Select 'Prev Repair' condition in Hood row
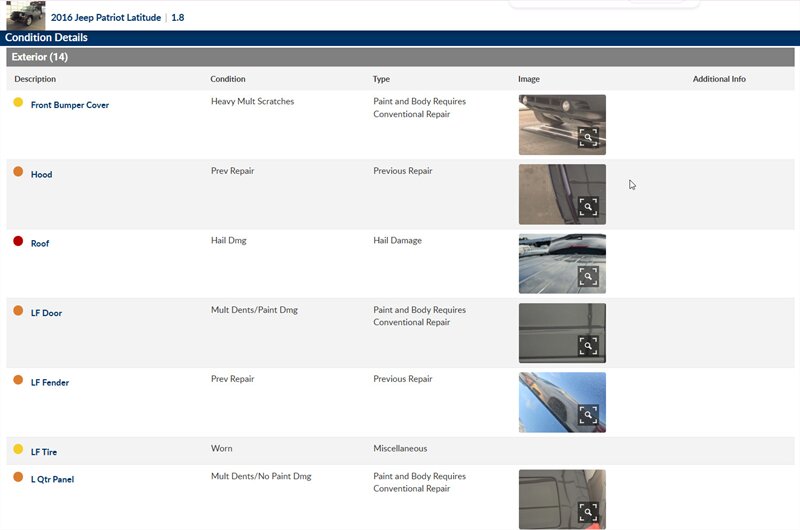 point(232,171)
